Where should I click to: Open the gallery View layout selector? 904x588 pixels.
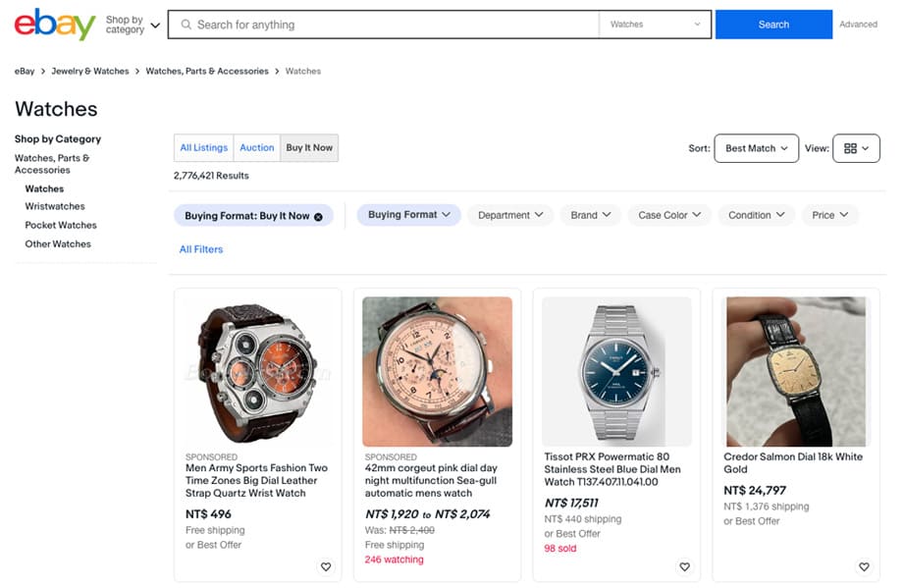click(x=856, y=148)
